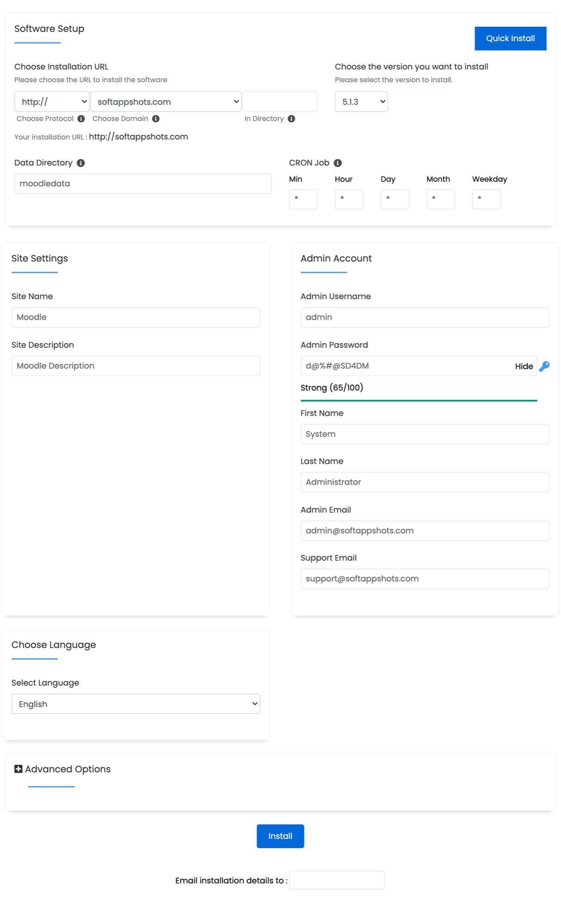This screenshot has width=561, height=924.
Task: Click the Admin Username field
Action: pyautogui.click(x=425, y=317)
